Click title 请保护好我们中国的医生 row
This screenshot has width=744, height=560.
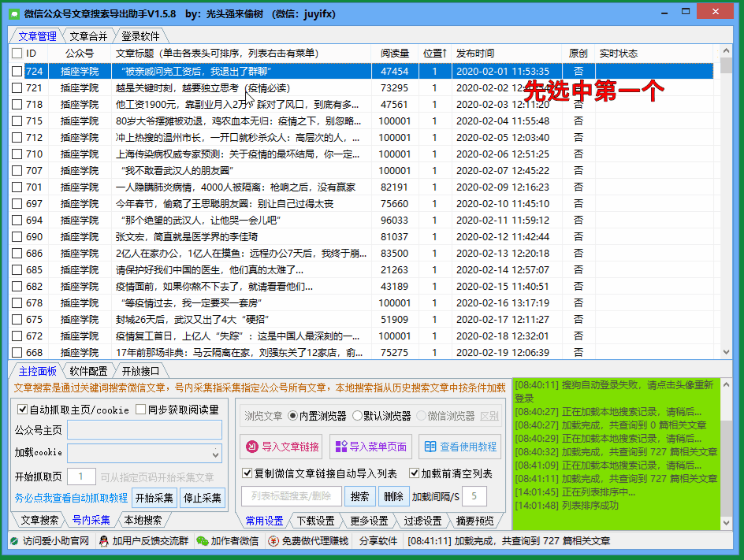coord(210,270)
